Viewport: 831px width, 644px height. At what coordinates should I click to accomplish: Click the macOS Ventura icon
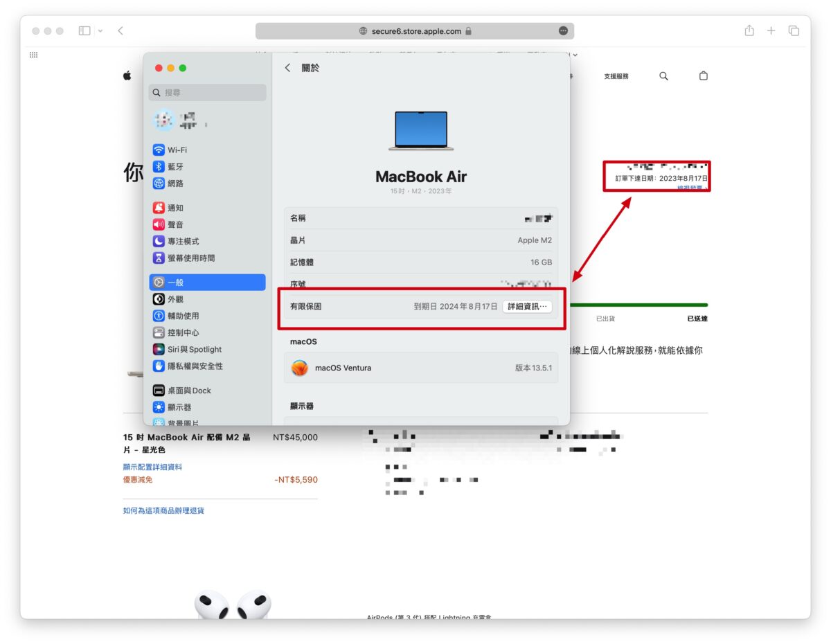pyautogui.click(x=300, y=368)
